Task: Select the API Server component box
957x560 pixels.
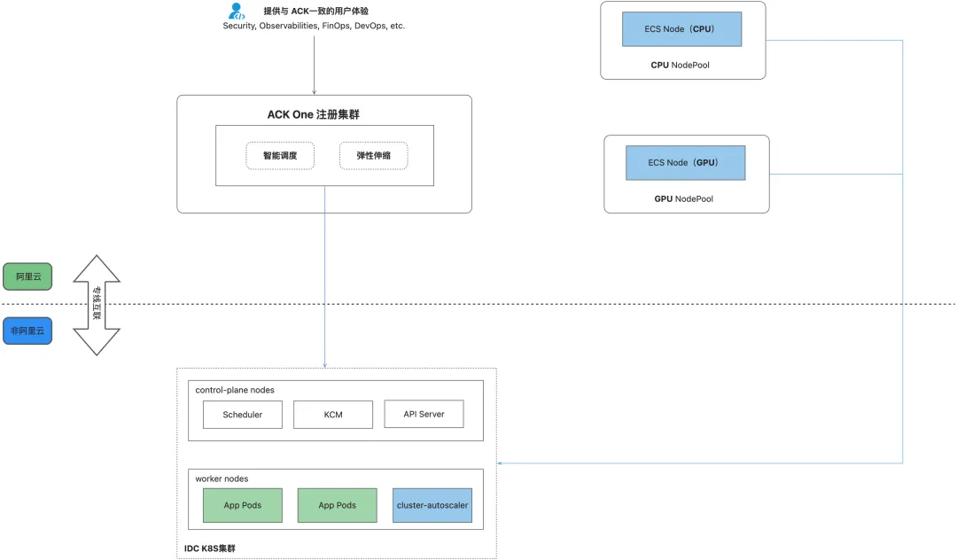Action: coord(424,414)
